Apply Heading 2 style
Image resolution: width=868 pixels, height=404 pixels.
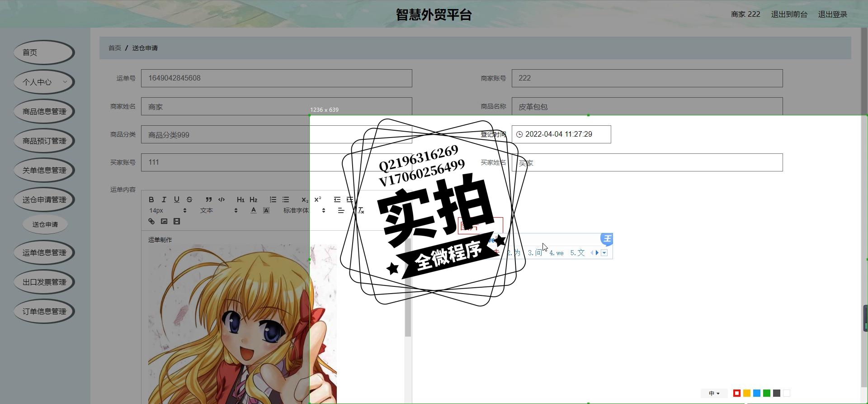[x=253, y=200]
